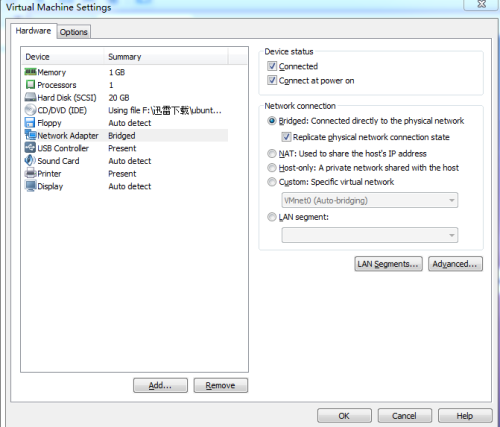Click the Network Adapter icon
The width and height of the screenshot is (500, 427).
pos(30,135)
